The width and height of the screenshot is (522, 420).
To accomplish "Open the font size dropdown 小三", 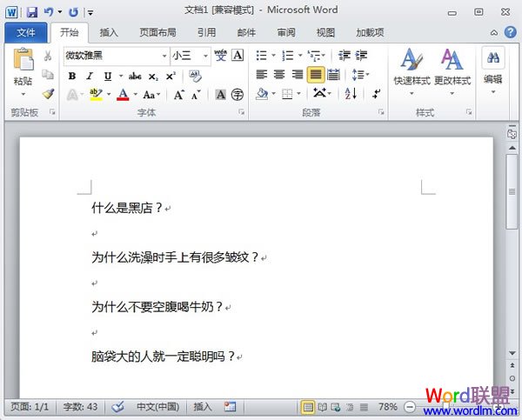I will tap(205, 56).
